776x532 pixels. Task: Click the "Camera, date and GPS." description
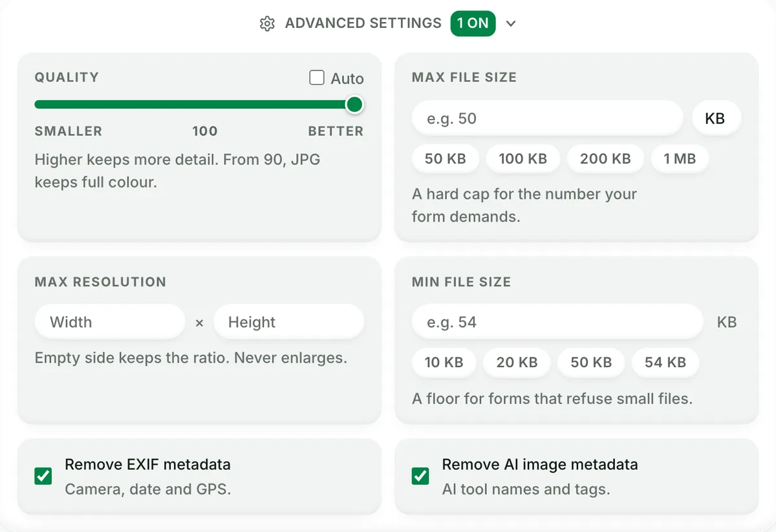(x=148, y=489)
